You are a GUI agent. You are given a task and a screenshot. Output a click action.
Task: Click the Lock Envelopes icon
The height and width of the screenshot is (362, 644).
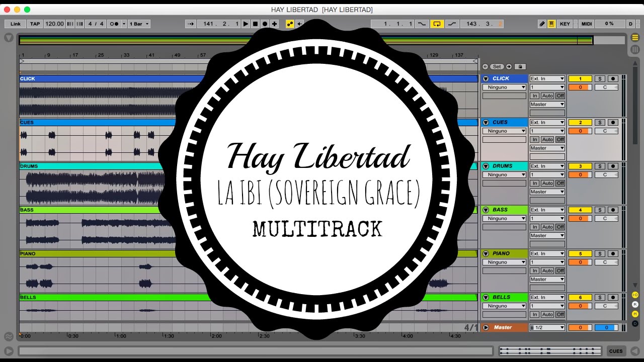520,66
